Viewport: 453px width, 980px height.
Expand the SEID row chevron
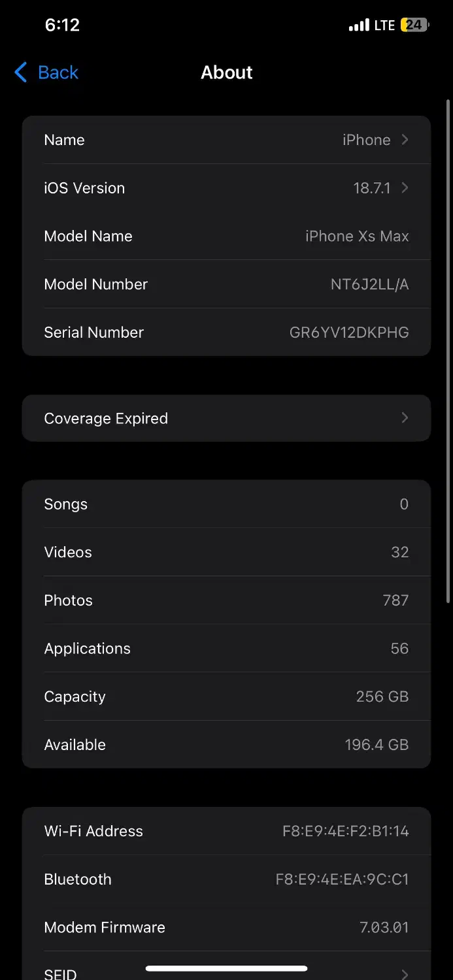405,974
